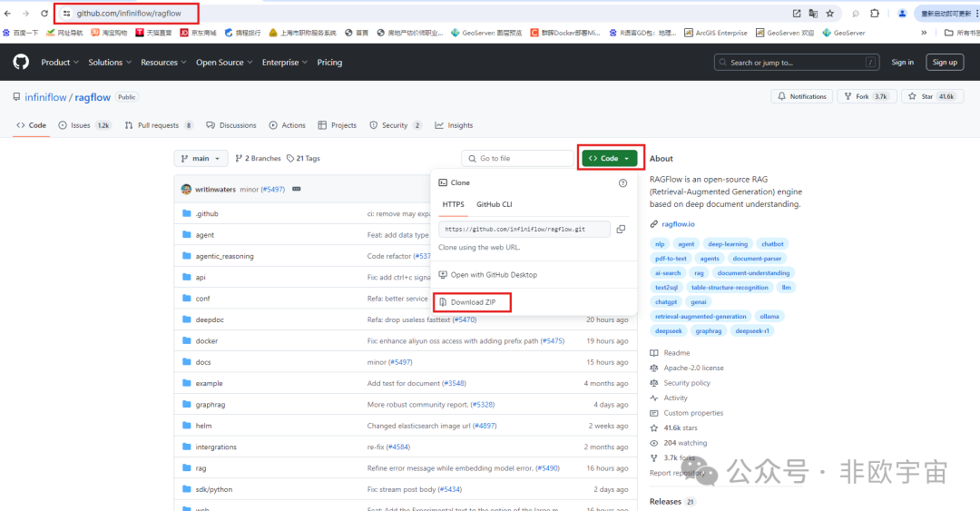Click writinwaters avatar image
The image size is (980, 511).
tap(186, 189)
